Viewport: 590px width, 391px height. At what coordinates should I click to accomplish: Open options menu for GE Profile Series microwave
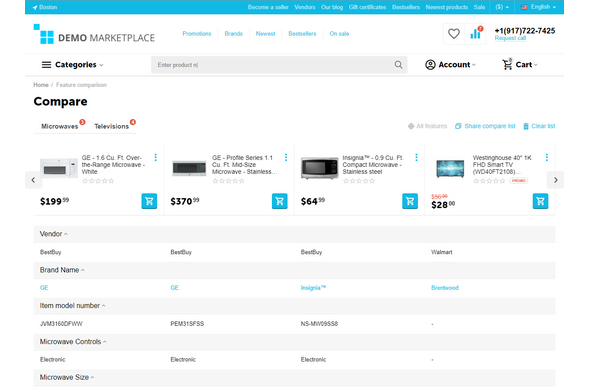[286, 157]
